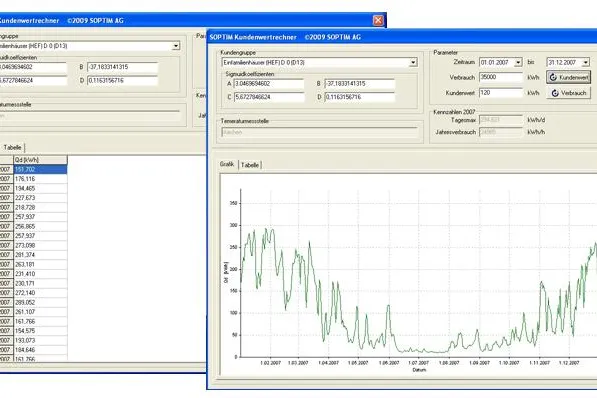Click the back window field ending 0469694602
Viewport: 597px width, 398px height.
coord(33,67)
